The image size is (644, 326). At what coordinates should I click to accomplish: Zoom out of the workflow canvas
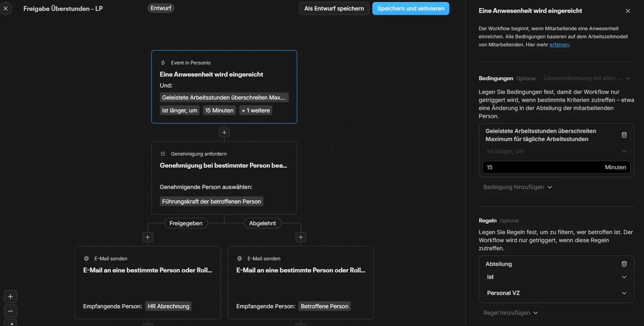(x=10, y=311)
